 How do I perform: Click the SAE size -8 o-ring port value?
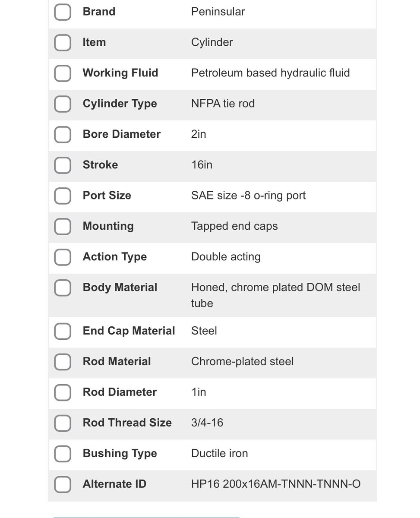(x=248, y=196)
